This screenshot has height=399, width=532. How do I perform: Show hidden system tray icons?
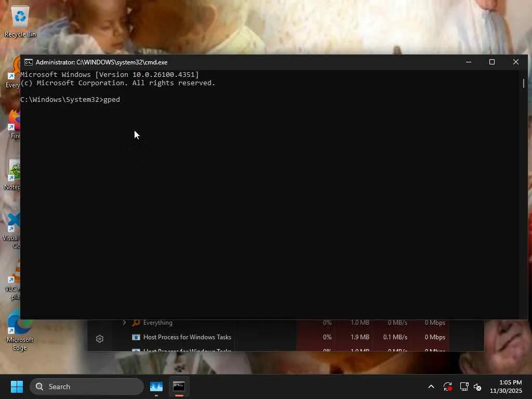click(x=431, y=387)
